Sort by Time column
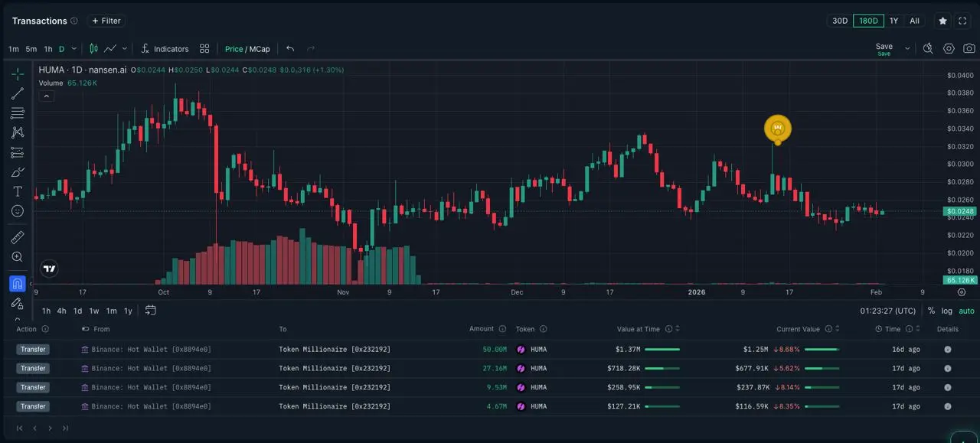The height and width of the screenshot is (443, 980). [917, 329]
